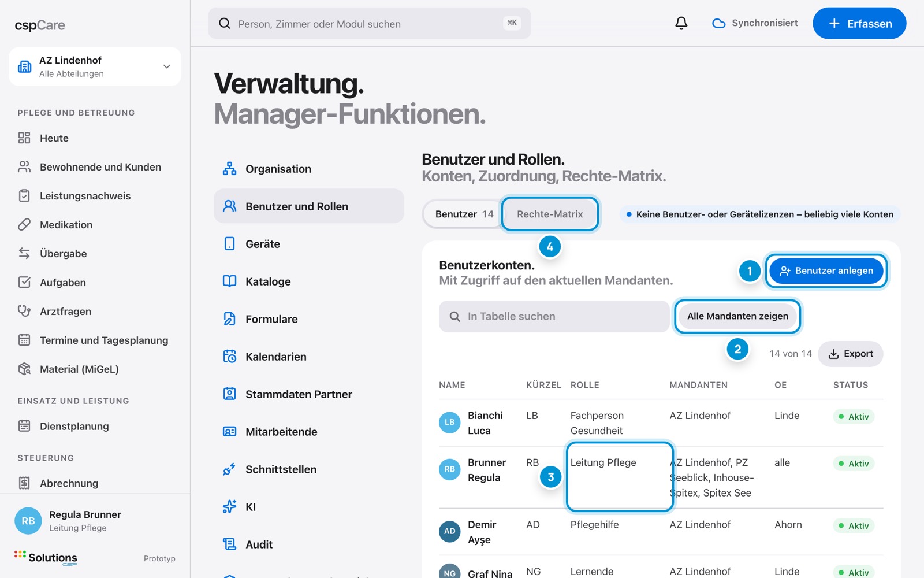The image size is (924, 578).
Task: Open Stammdaten Partner
Action: click(x=309, y=394)
